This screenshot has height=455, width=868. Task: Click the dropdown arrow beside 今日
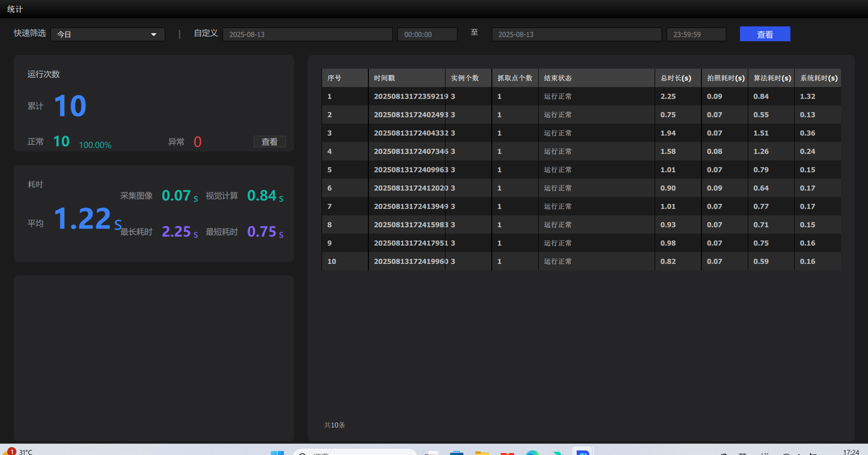point(154,34)
